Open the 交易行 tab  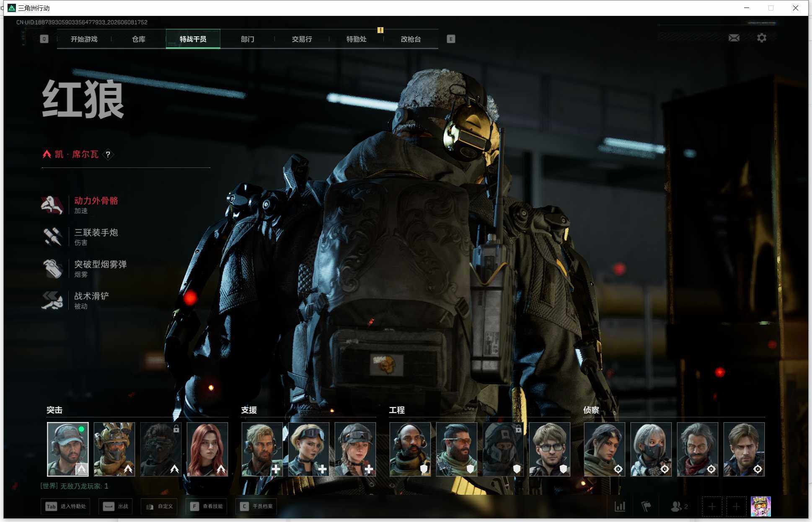point(302,39)
